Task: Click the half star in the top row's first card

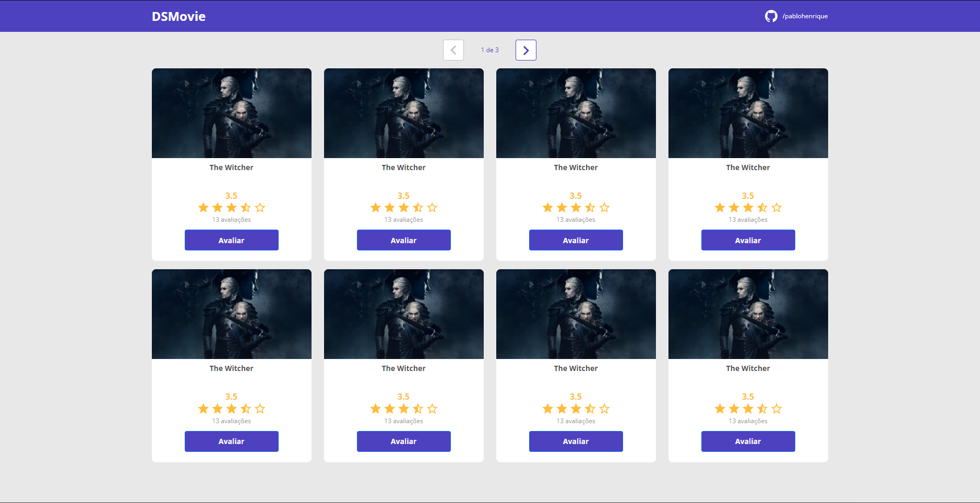Action: pos(246,208)
